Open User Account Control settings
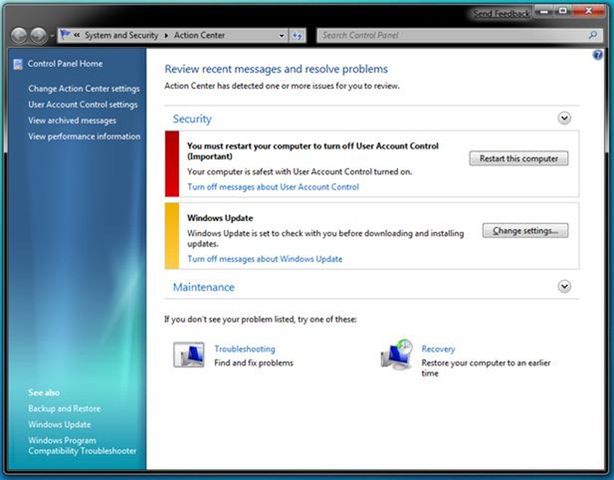Image resolution: width=614 pixels, height=480 pixels. click(83, 105)
